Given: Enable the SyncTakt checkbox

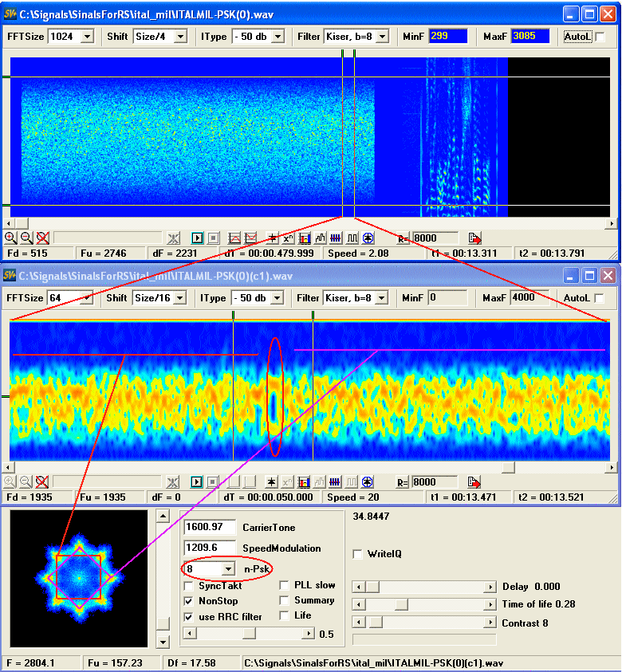Looking at the screenshot, I should 189,586.
